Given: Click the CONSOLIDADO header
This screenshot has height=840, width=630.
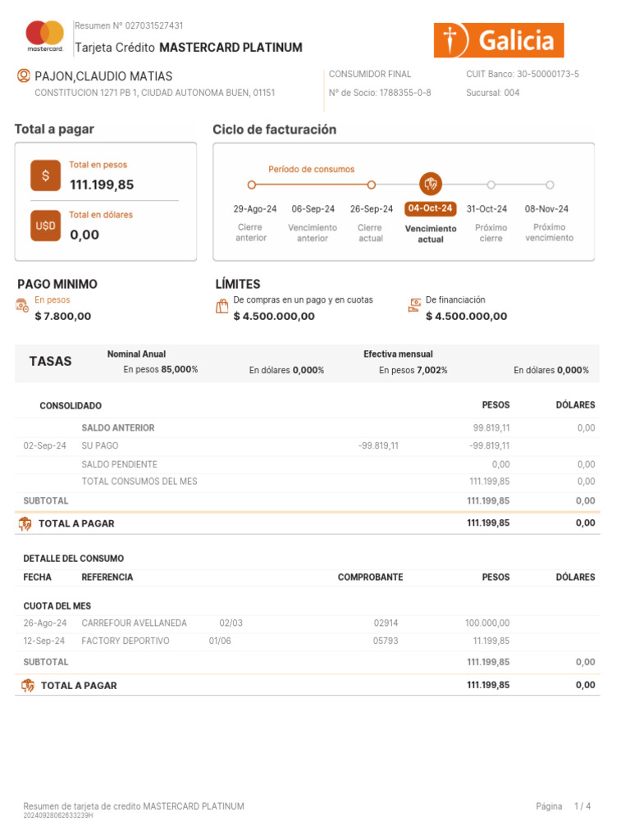Looking at the screenshot, I should tap(71, 405).
